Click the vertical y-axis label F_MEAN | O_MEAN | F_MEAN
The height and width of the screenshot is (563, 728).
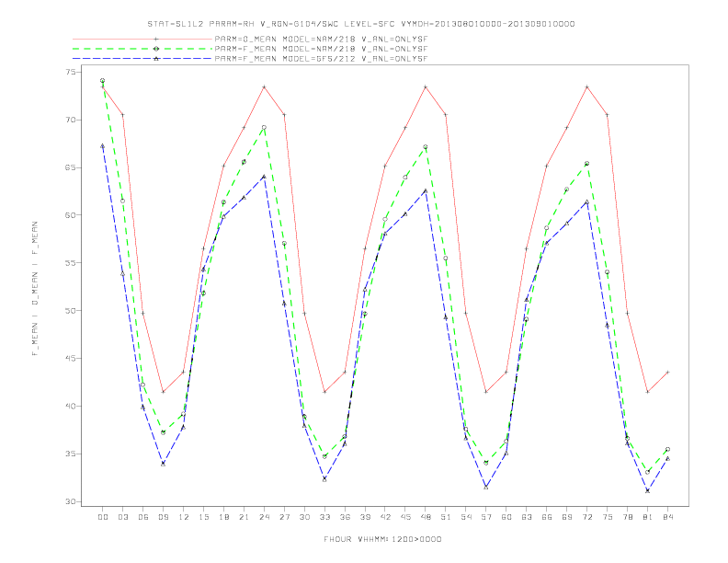[x=35, y=289]
